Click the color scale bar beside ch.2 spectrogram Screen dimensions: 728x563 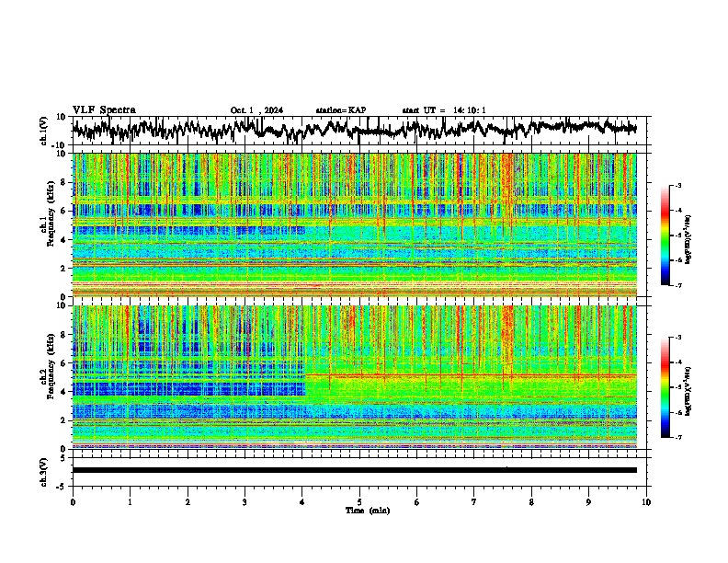click(665, 387)
